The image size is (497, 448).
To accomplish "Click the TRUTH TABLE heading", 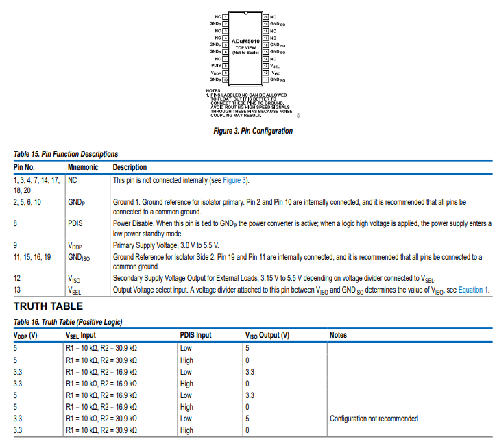I will click(x=48, y=306).
